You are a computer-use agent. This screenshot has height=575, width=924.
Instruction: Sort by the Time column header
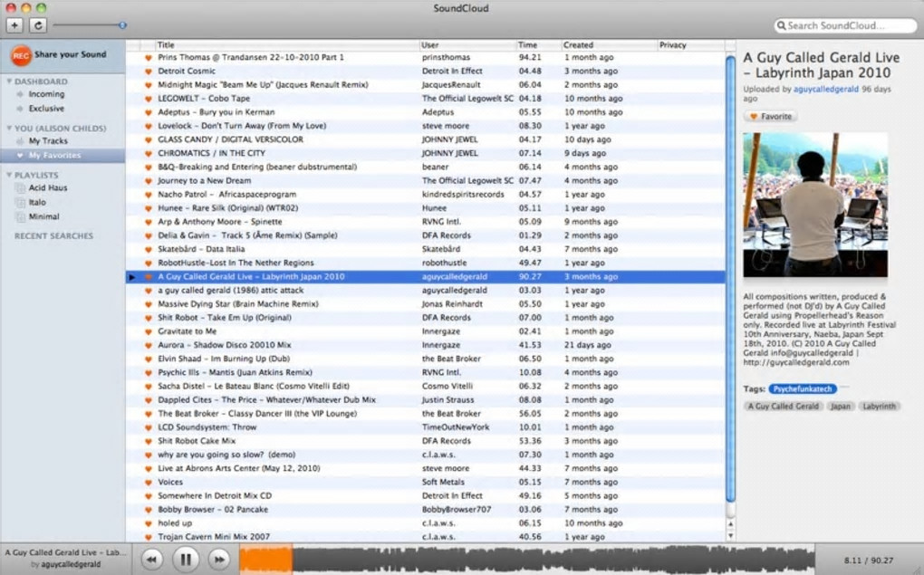(x=539, y=44)
